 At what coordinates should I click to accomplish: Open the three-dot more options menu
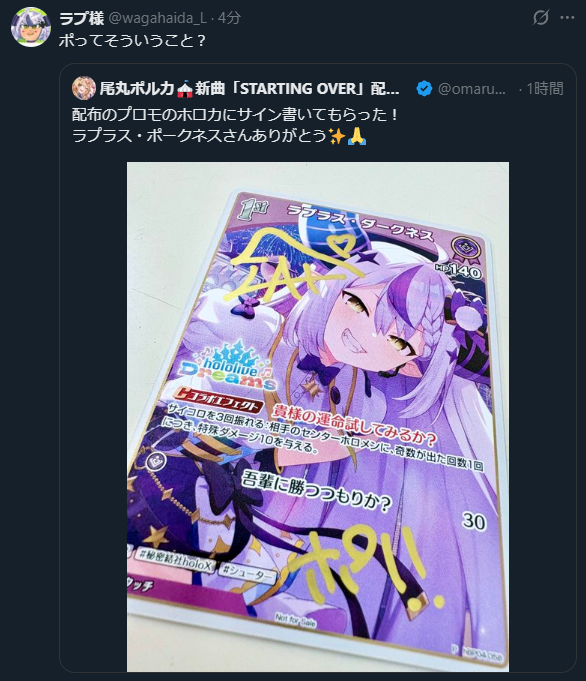[x=567, y=18]
